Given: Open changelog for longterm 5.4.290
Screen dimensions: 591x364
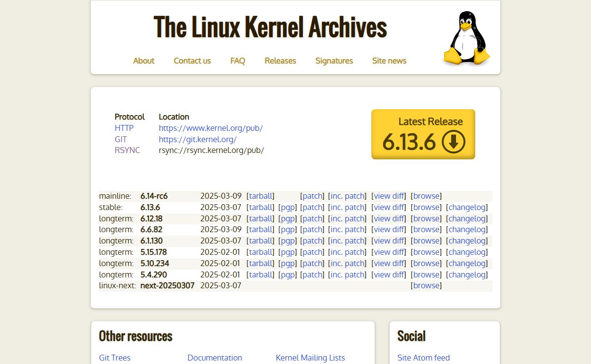Looking at the screenshot, I should click(x=467, y=274).
